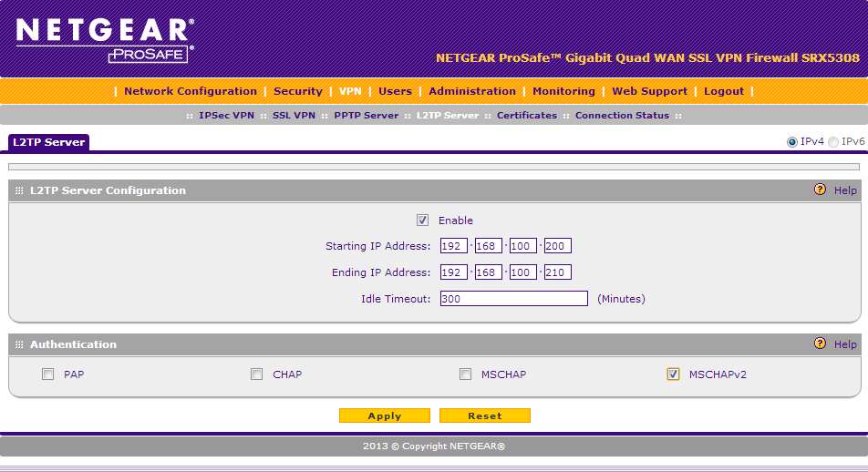Go to PPTP Server submenu
Image resolution: width=868 pixels, height=472 pixels.
(366, 116)
